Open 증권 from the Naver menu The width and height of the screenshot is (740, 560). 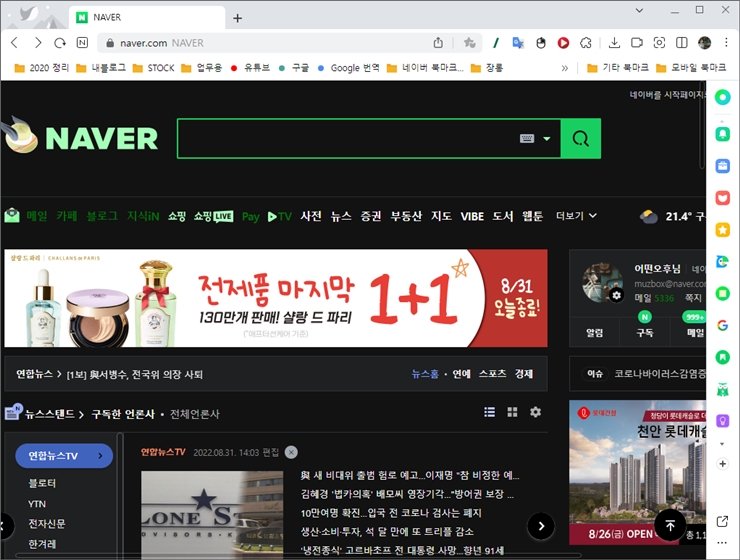pos(370,216)
